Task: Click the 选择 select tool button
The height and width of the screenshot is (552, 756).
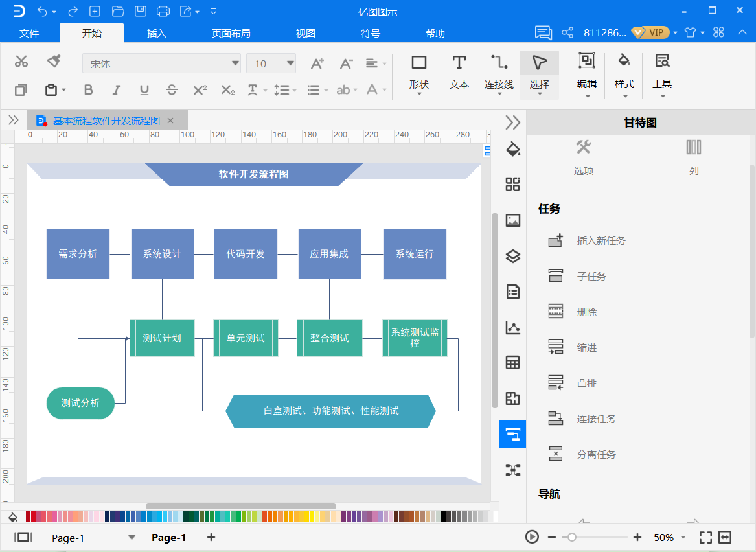Action: (x=539, y=74)
